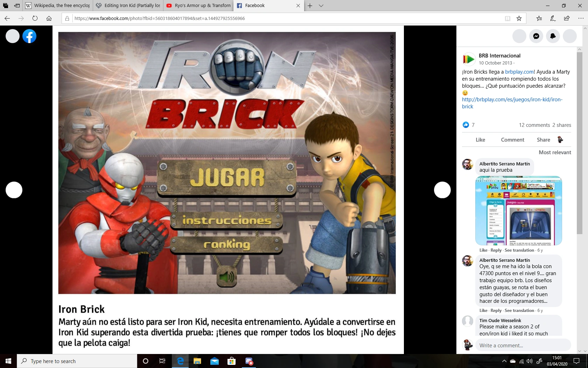
Task: Open the blue like reactions count
Action: click(x=468, y=125)
